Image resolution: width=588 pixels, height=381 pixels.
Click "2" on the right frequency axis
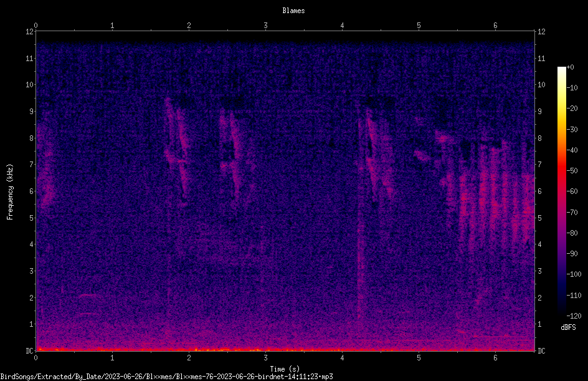pos(539,297)
